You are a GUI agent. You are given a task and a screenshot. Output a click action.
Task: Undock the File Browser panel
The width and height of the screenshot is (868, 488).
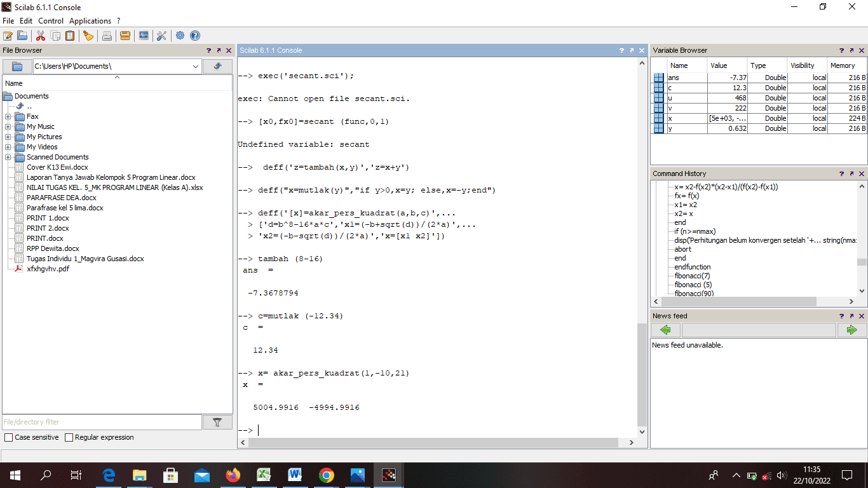(x=219, y=50)
